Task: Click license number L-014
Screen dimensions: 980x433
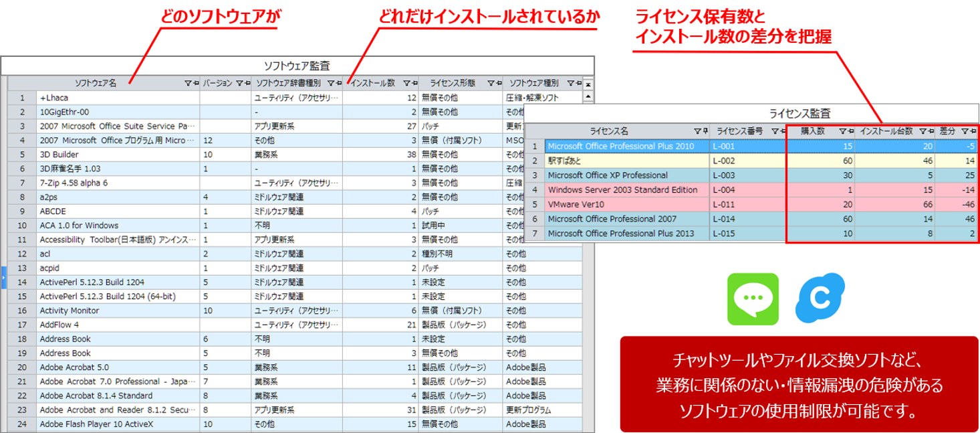Action: [725, 219]
